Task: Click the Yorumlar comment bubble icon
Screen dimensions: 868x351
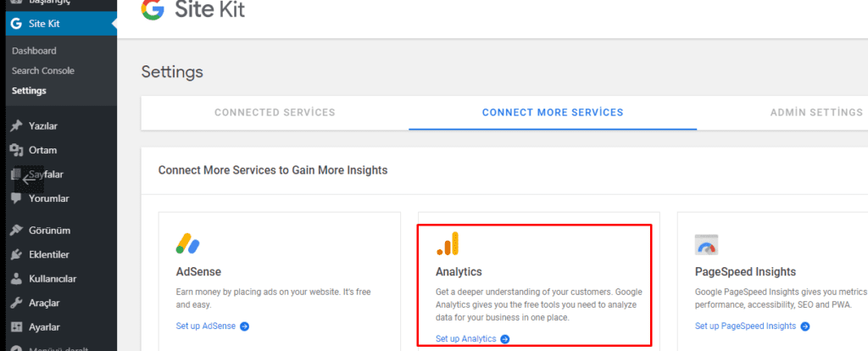Action: tap(17, 198)
